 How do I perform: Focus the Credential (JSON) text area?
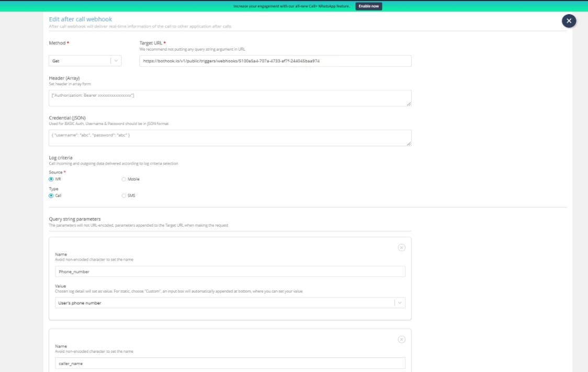(x=230, y=138)
